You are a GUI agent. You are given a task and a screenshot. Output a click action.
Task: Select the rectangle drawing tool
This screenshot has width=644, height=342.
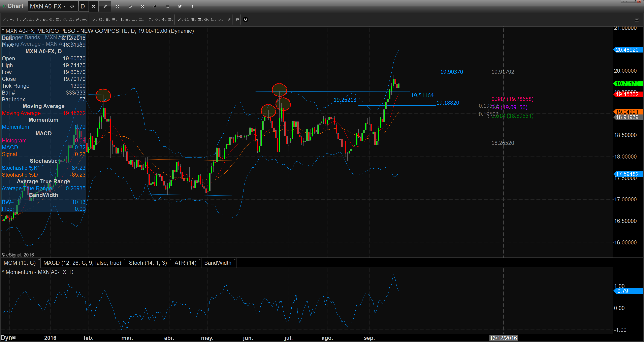click(58, 20)
